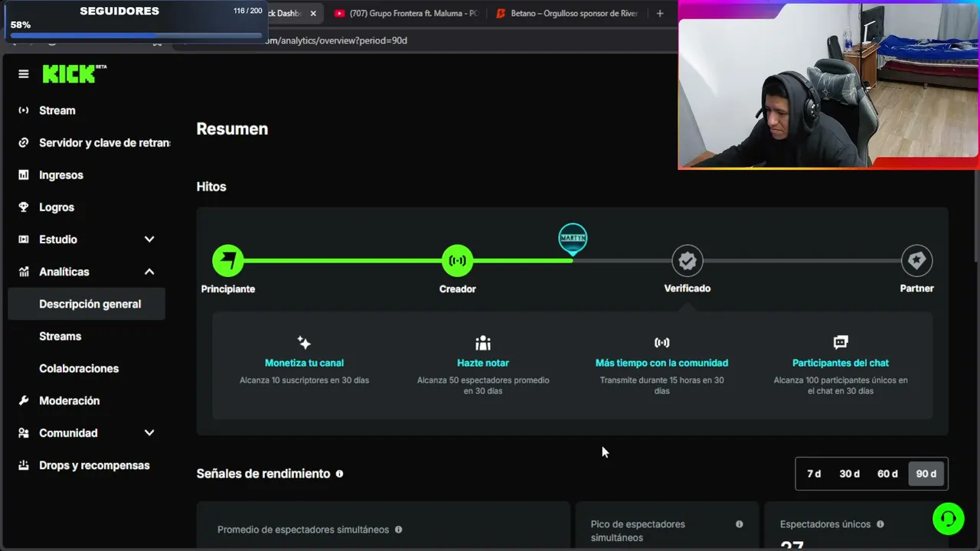The width and height of the screenshot is (980, 551).
Task: Click the Moderación wrench icon
Action: tap(24, 400)
